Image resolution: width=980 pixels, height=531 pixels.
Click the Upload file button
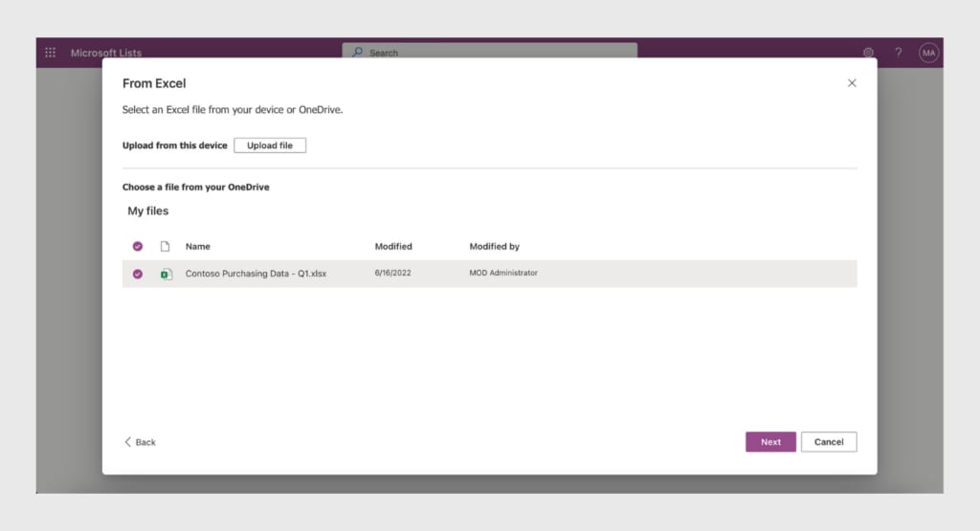coord(270,145)
